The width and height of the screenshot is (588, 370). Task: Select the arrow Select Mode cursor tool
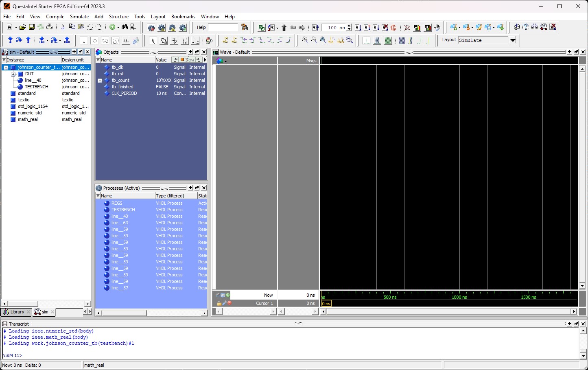153,41
